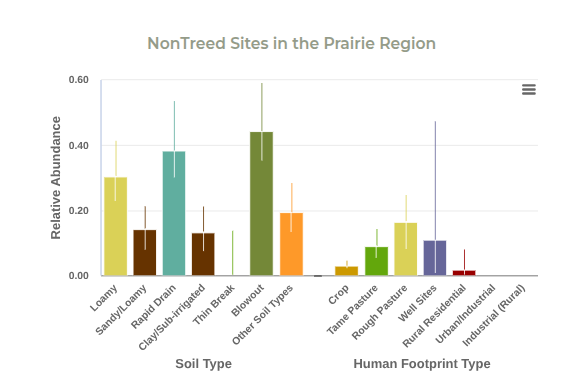Click the purple Well Sites bar
The width and height of the screenshot is (588, 383).
[435, 258]
